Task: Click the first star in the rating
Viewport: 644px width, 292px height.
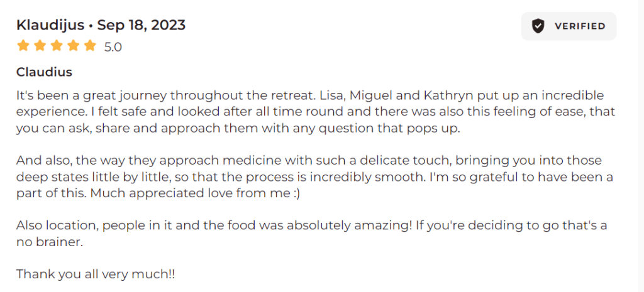Action: (x=23, y=46)
